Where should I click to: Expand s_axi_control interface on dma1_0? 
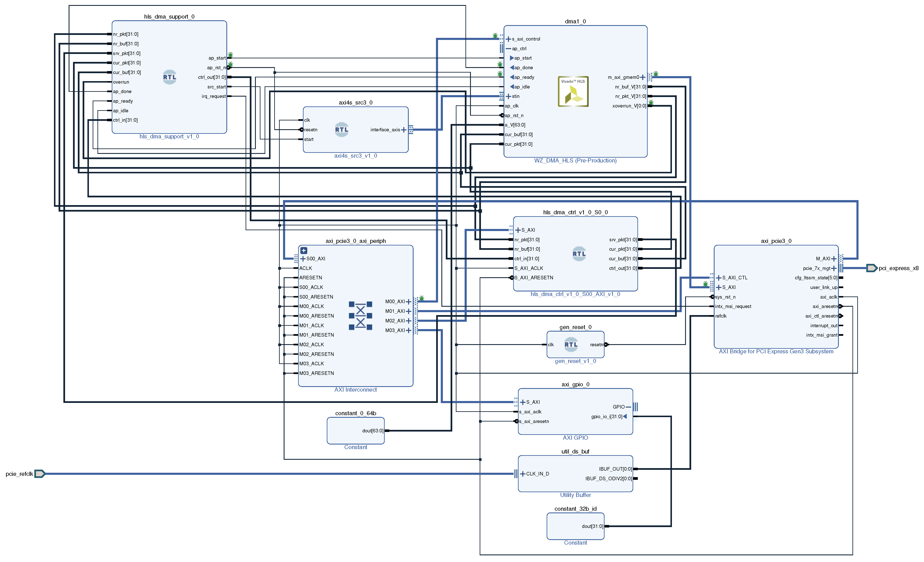pyautogui.click(x=508, y=39)
